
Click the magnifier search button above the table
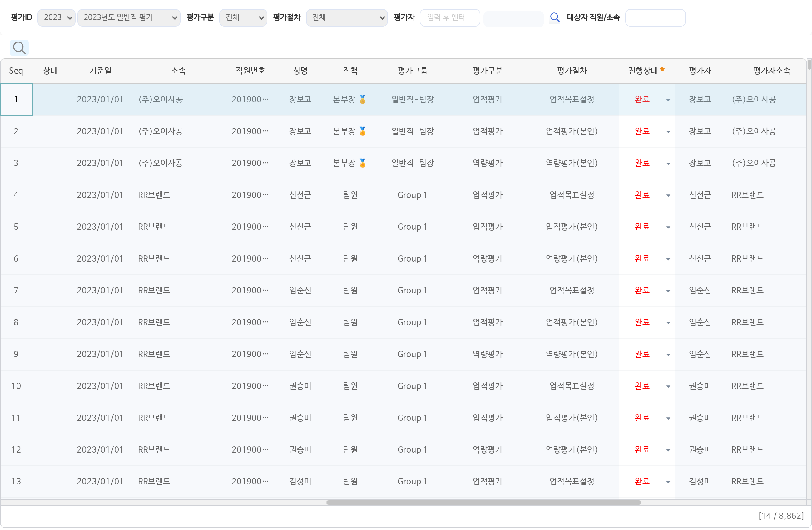pyautogui.click(x=19, y=48)
